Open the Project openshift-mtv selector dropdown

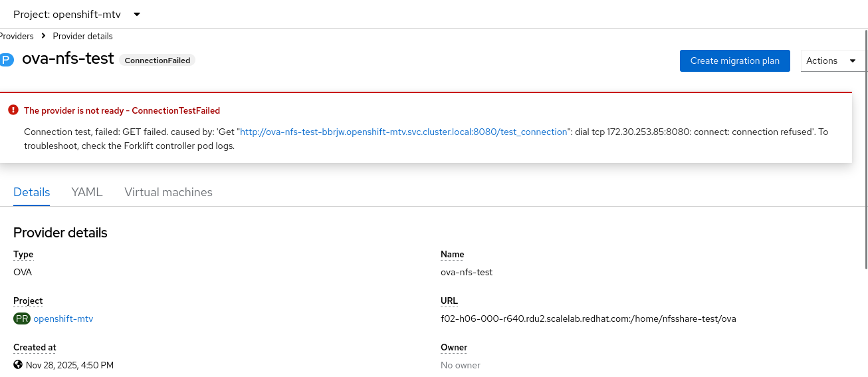click(76, 14)
